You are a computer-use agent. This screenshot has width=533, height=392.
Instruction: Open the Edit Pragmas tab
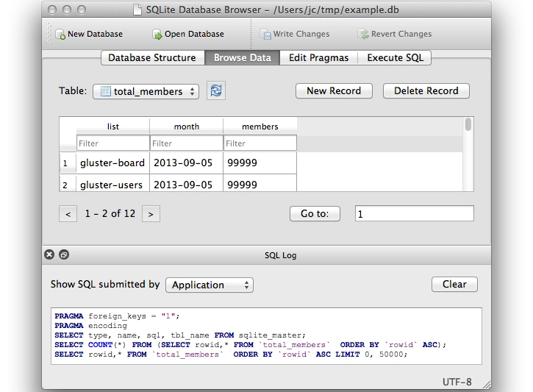point(318,57)
